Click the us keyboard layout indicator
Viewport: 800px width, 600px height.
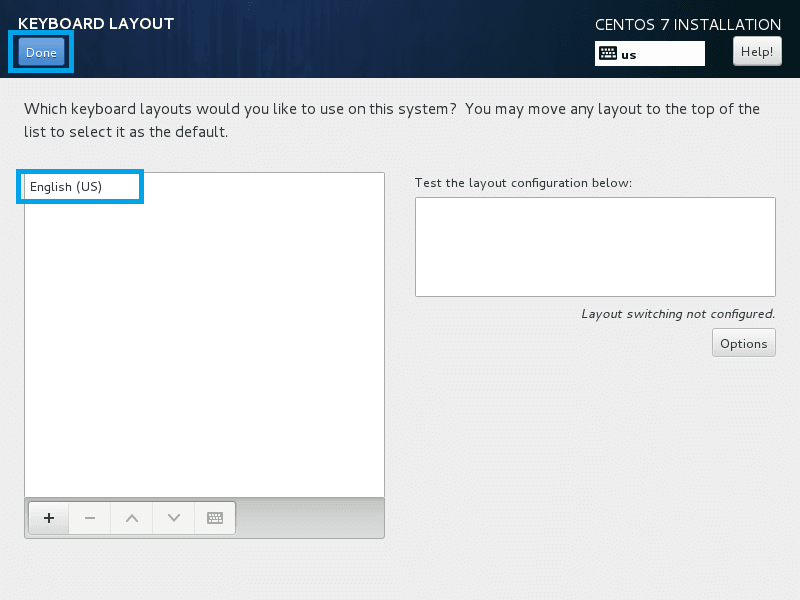(x=649, y=54)
